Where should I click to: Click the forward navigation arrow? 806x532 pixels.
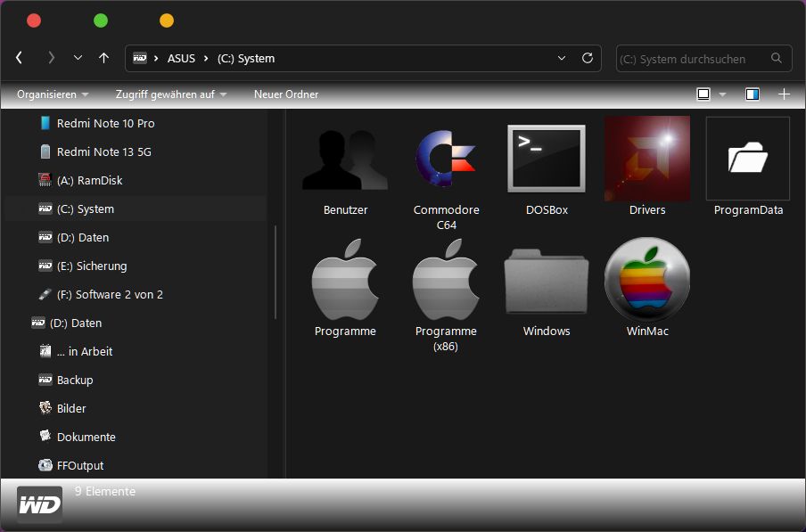tap(51, 58)
